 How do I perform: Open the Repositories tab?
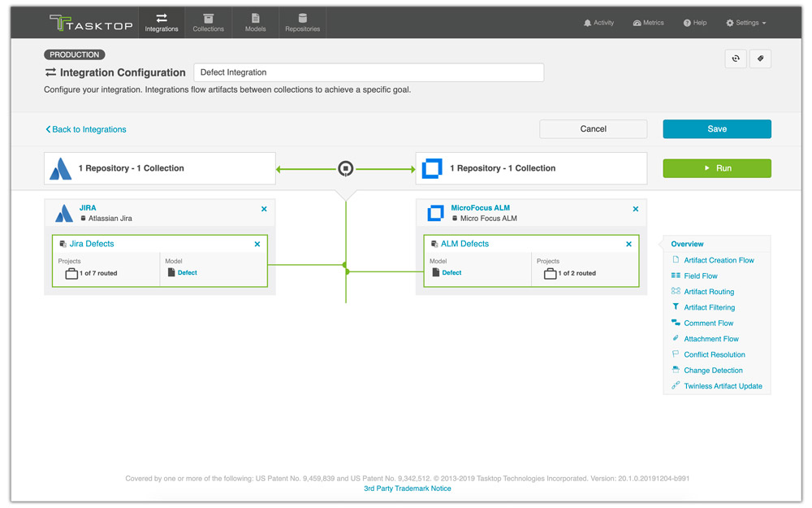[x=302, y=23]
